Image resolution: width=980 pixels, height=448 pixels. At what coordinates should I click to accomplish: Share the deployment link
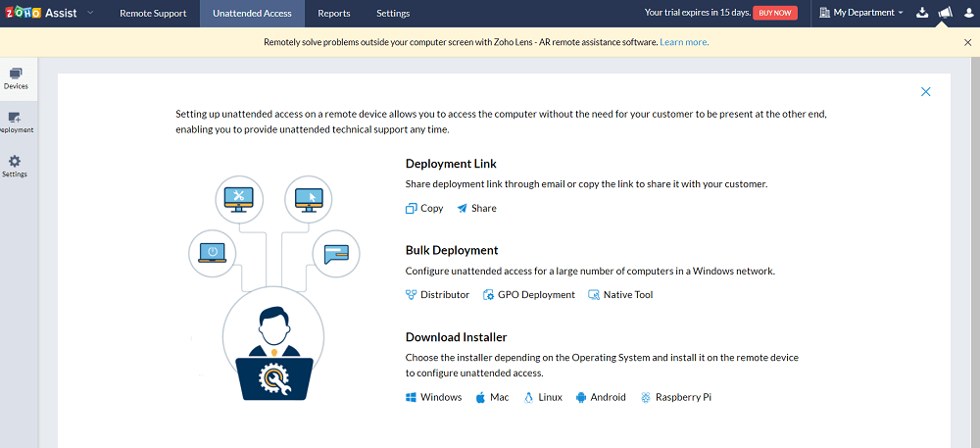476,208
